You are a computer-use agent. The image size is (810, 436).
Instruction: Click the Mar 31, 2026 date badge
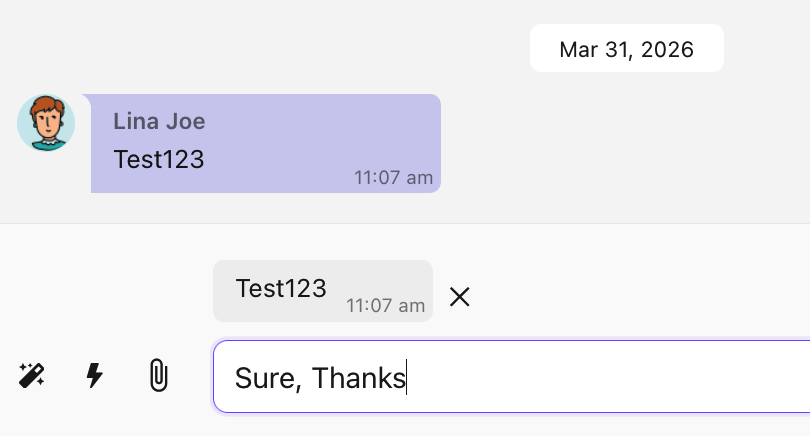(626, 49)
